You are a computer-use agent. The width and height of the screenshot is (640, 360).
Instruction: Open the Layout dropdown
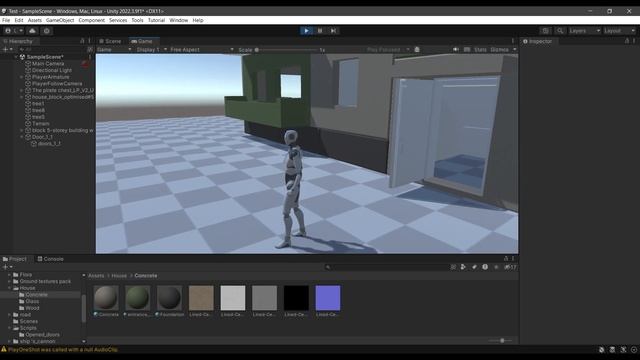coord(619,31)
